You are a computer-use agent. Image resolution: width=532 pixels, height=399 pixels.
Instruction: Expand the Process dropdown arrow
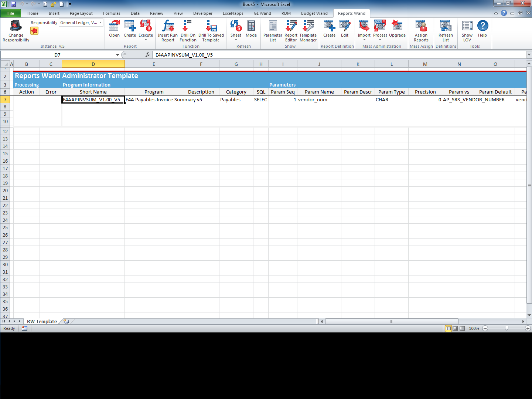tap(380, 40)
